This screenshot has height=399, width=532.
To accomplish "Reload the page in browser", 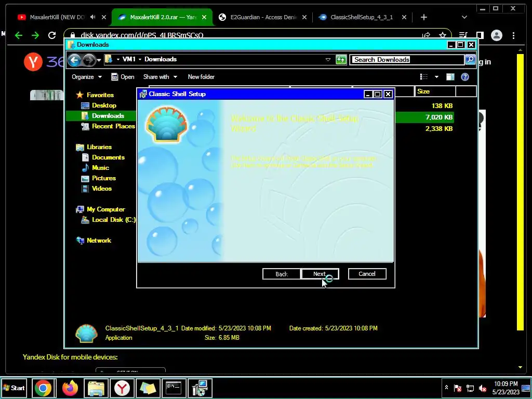I will click(x=52, y=35).
